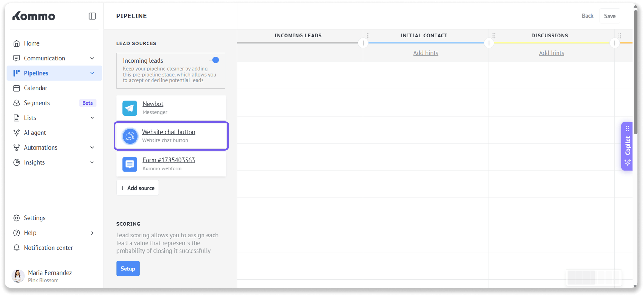Click the Insights pie chart icon
The image size is (644, 296).
pyautogui.click(x=17, y=162)
